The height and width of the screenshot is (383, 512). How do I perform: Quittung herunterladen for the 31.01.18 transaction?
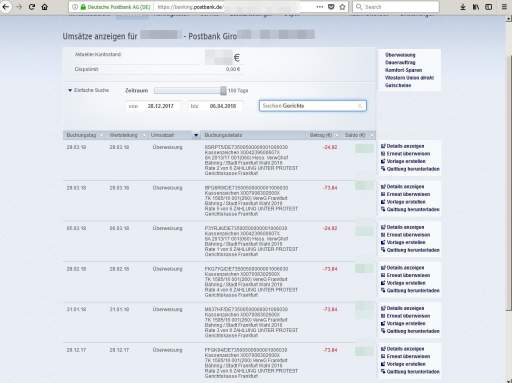click(x=410, y=331)
